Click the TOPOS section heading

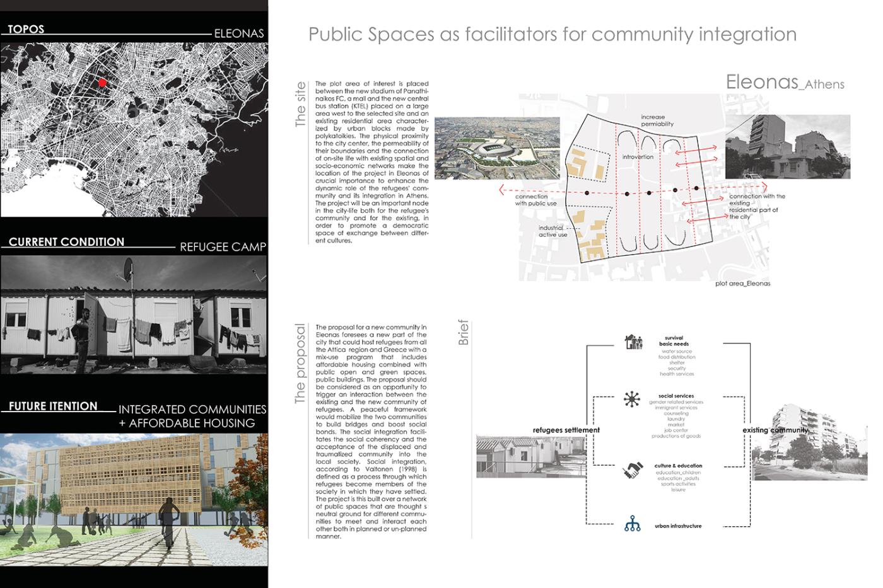pos(26,29)
